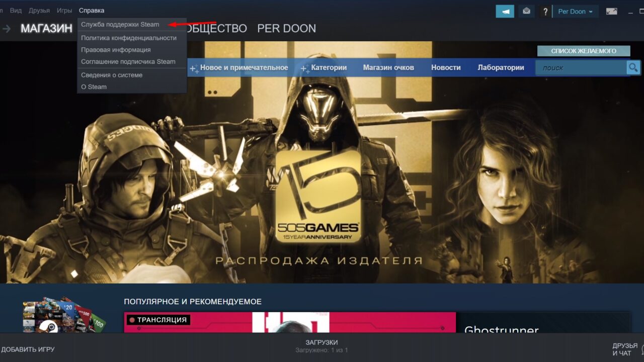Click into the поиск store search field
The width and height of the screenshot is (644, 362).
click(x=581, y=68)
